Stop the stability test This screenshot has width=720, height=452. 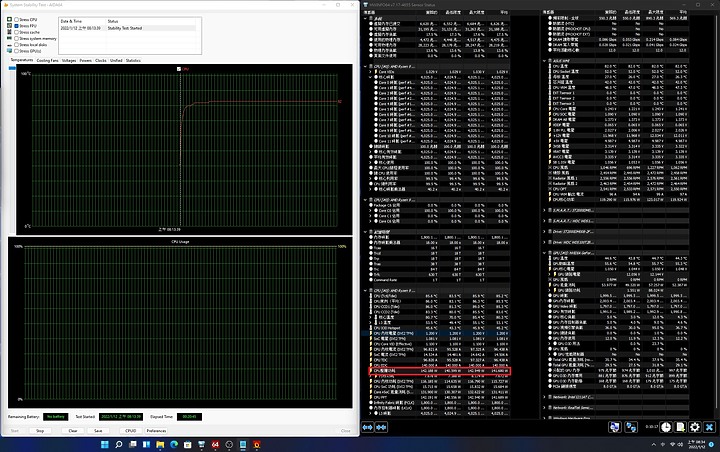coord(40,431)
